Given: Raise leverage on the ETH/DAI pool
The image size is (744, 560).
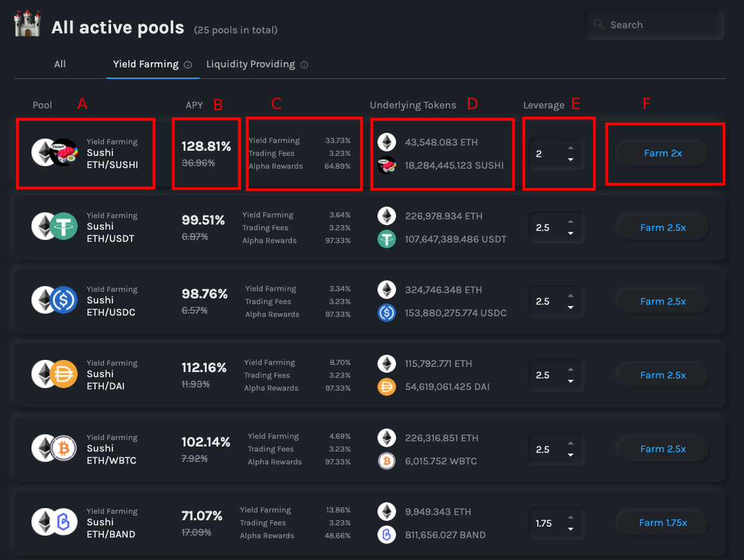Looking at the screenshot, I should point(571,369).
